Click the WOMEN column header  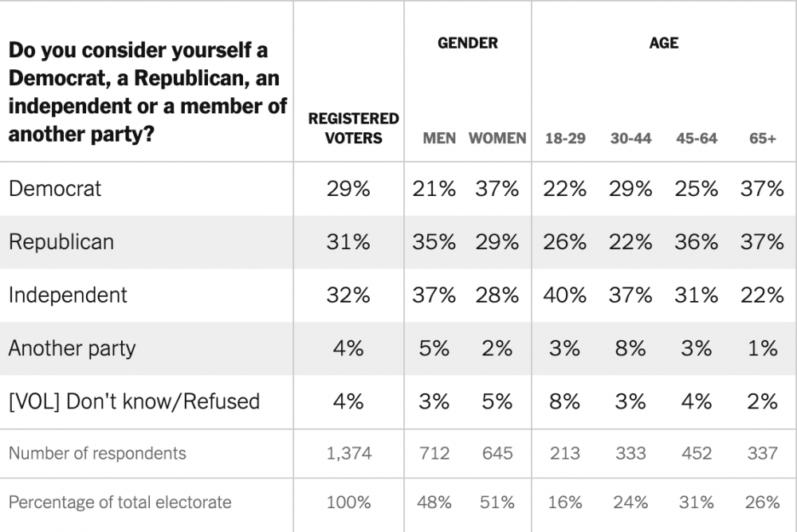[497, 138]
